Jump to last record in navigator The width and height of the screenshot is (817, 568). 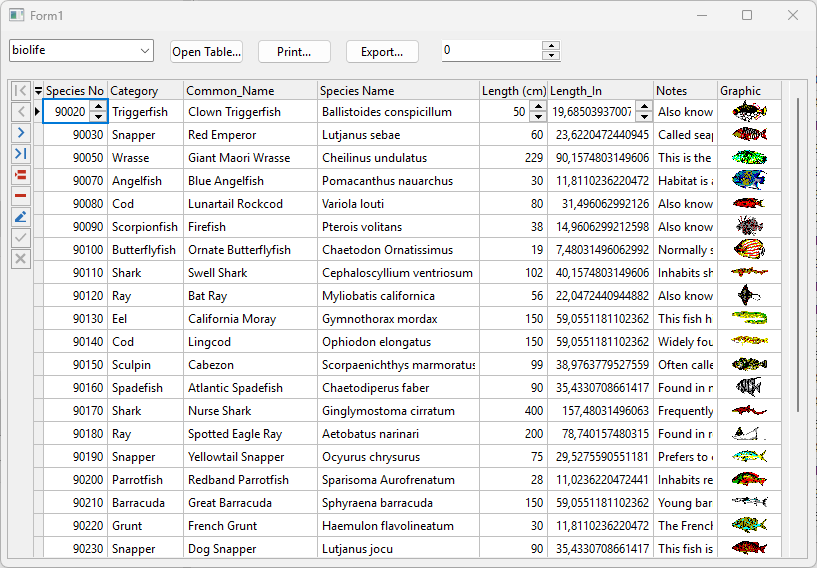click(x=21, y=153)
